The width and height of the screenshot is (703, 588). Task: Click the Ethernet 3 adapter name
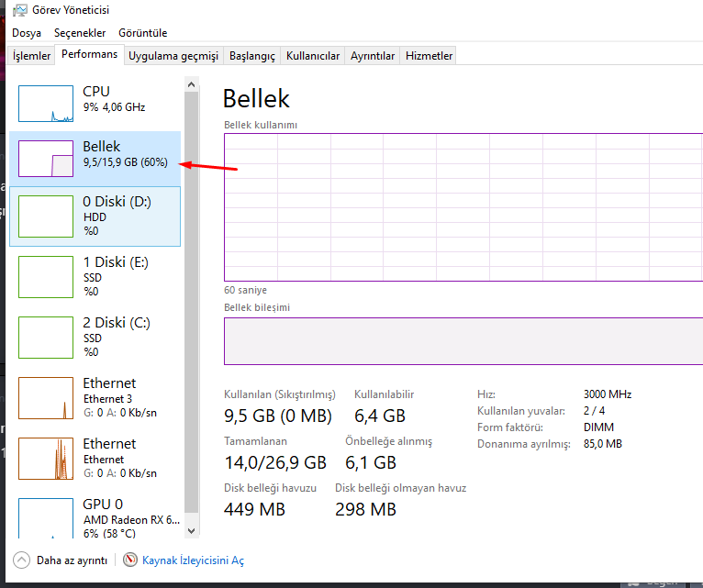click(x=107, y=399)
